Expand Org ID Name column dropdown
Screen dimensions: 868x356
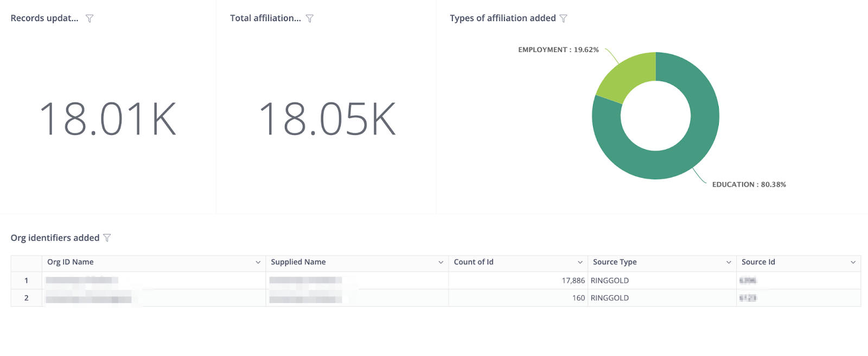coord(258,262)
